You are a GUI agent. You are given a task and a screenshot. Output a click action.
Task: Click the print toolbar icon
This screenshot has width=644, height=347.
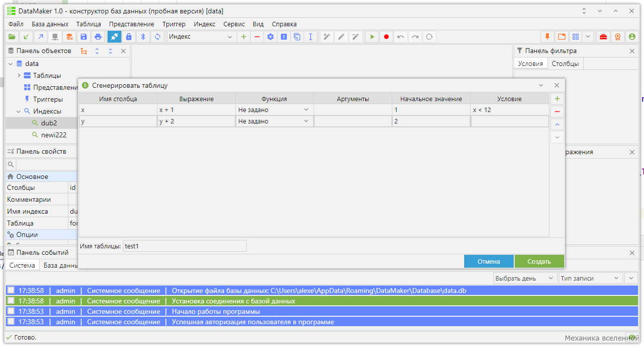[98, 37]
